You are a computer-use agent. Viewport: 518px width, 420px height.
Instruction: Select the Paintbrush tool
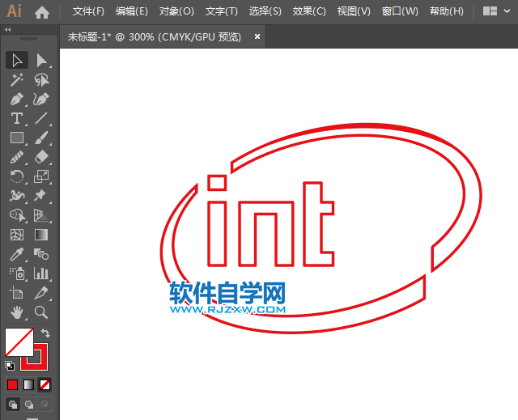[x=41, y=138]
